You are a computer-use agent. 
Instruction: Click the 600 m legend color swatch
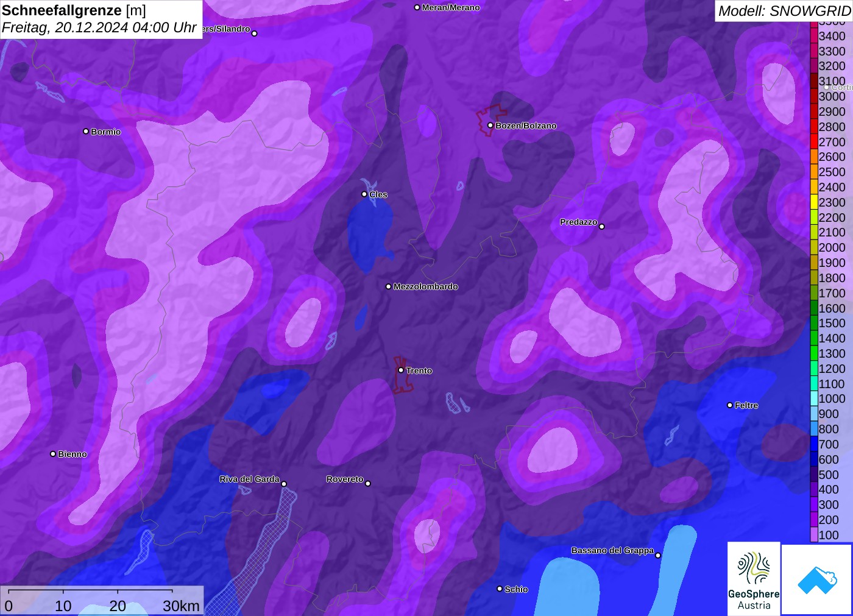814,459
